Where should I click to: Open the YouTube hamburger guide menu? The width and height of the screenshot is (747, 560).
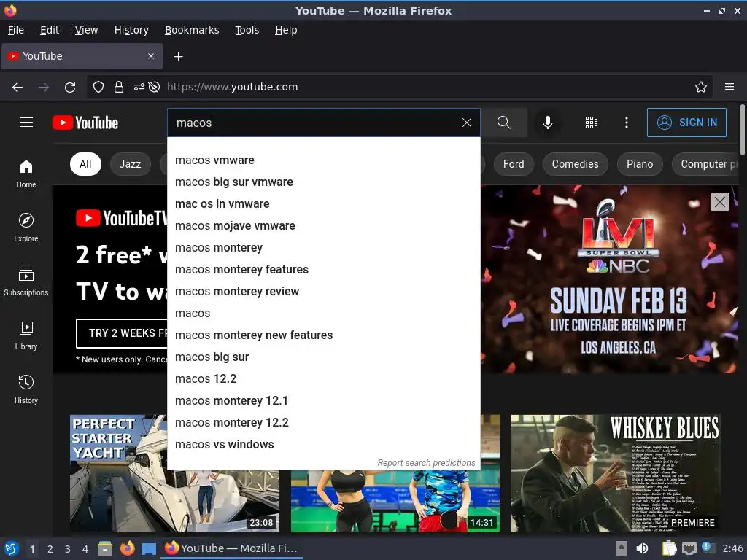[x=26, y=122]
